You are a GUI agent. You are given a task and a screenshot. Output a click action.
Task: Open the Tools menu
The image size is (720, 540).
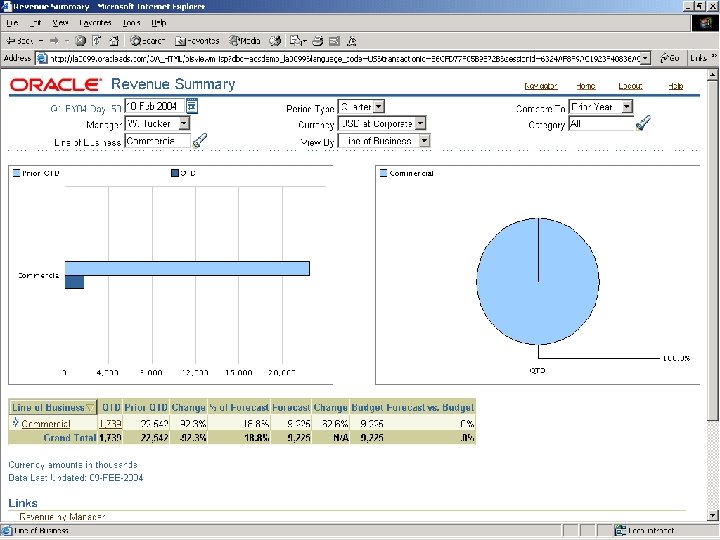131,22
